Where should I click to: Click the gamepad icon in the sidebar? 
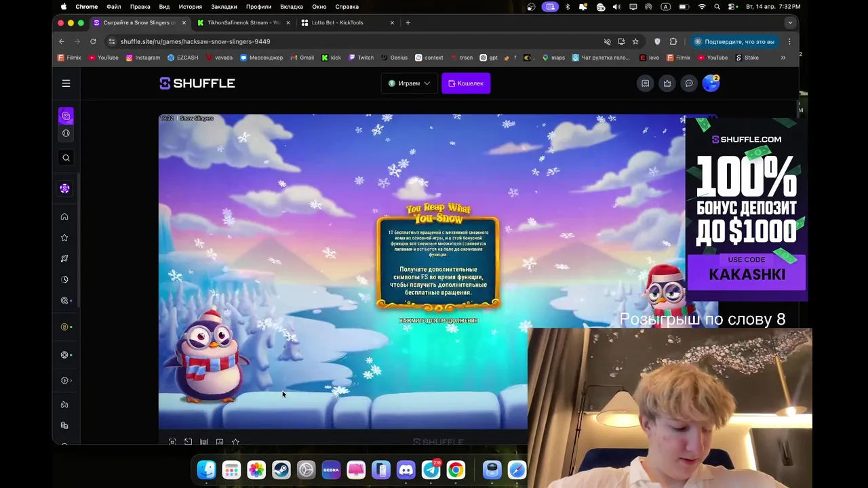pyautogui.click(x=64, y=405)
